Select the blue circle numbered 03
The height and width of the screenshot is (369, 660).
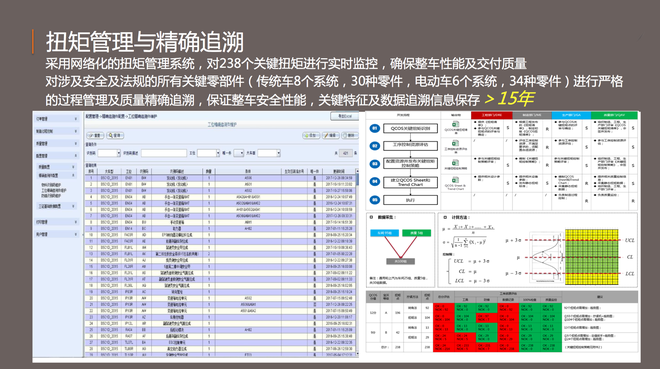(375, 164)
